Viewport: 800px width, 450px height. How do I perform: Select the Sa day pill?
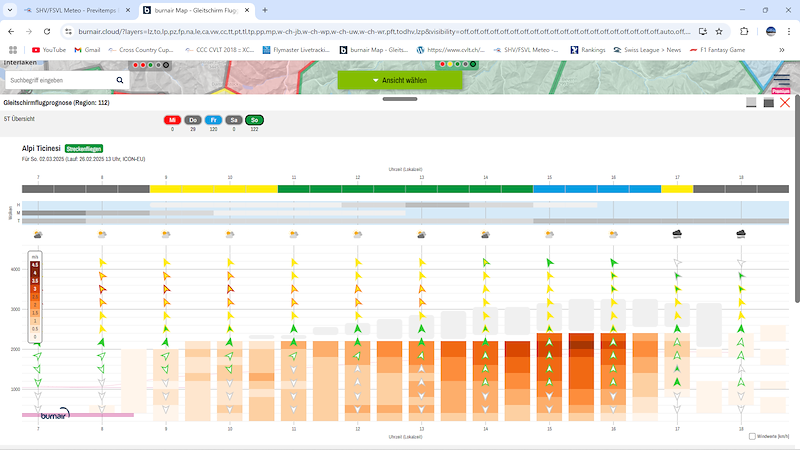pyautogui.click(x=234, y=120)
